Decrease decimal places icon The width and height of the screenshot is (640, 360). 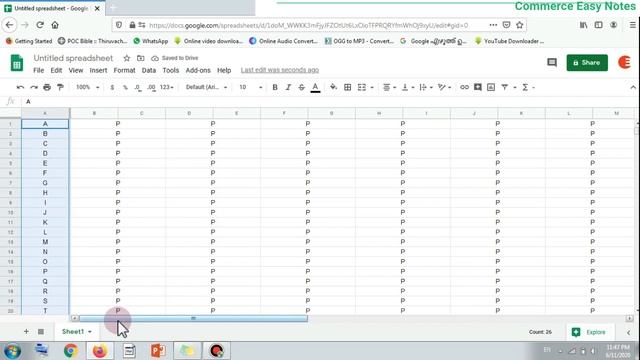[x=138, y=87]
